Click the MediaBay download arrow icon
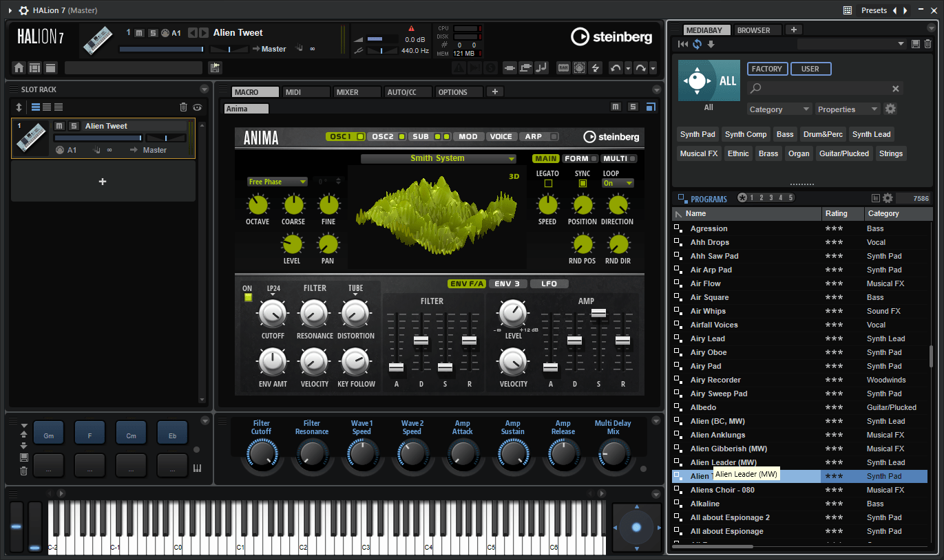Viewport: 944px width, 560px height. (x=711, y=44)
